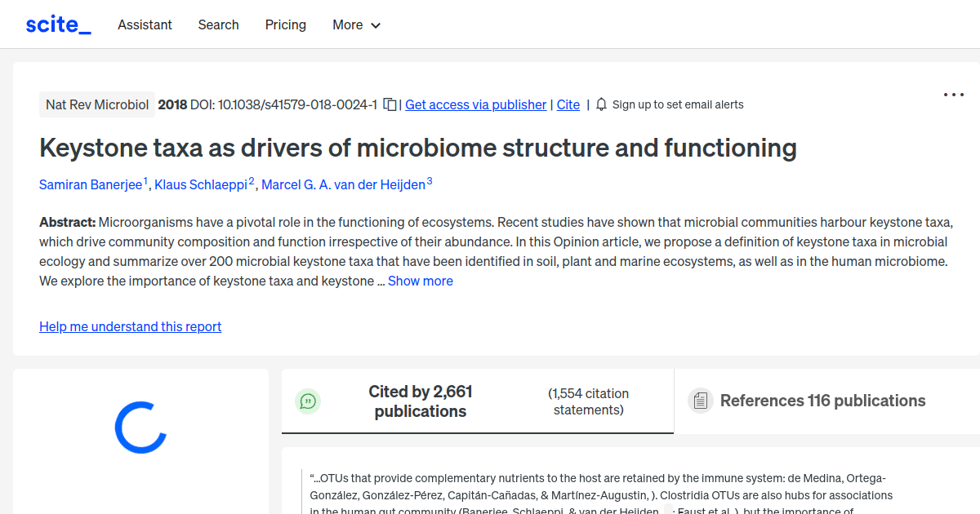Viewport: 980px width, 514px height.
Task: Click Sign up to set email alerts
Action: point(678,104)
